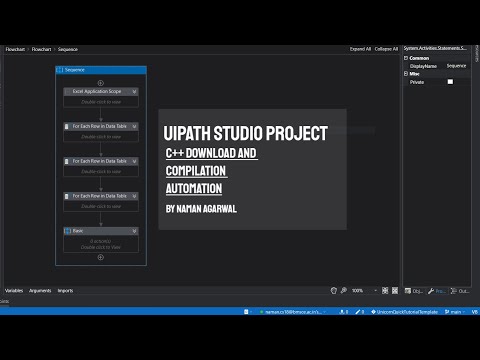The image size is (480, 360).
Task: Open the magnifier search icon near zoom
Action: pos(344,291)
